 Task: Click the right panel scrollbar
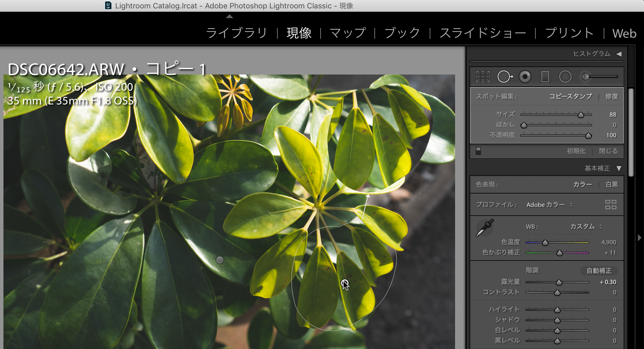point(631,132)
